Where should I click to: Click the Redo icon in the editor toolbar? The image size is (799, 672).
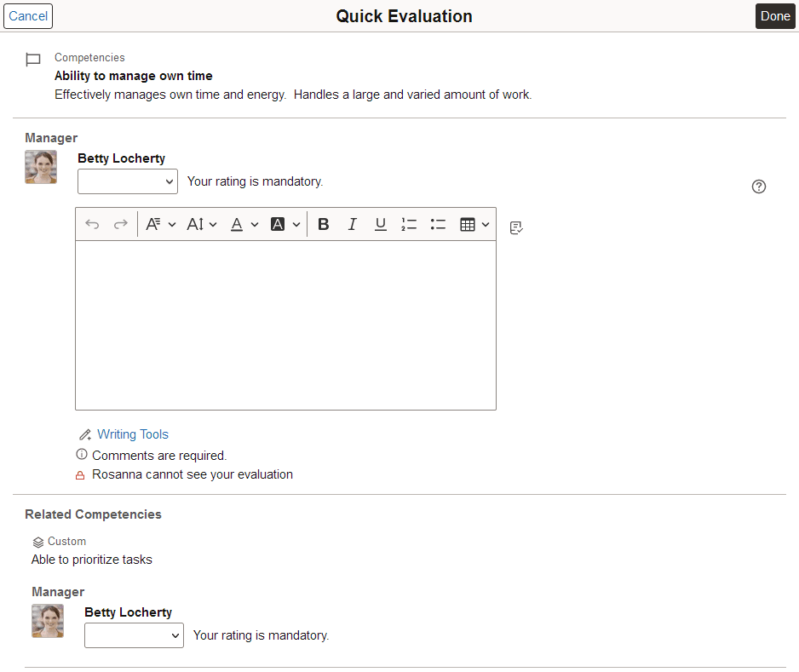(x=118, y=223)
